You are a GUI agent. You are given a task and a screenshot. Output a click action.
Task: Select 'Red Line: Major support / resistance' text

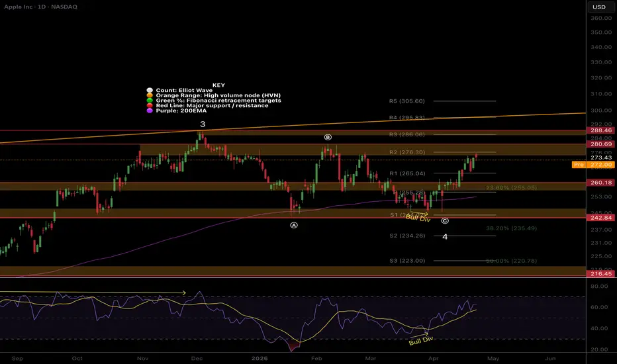(212, 106)
